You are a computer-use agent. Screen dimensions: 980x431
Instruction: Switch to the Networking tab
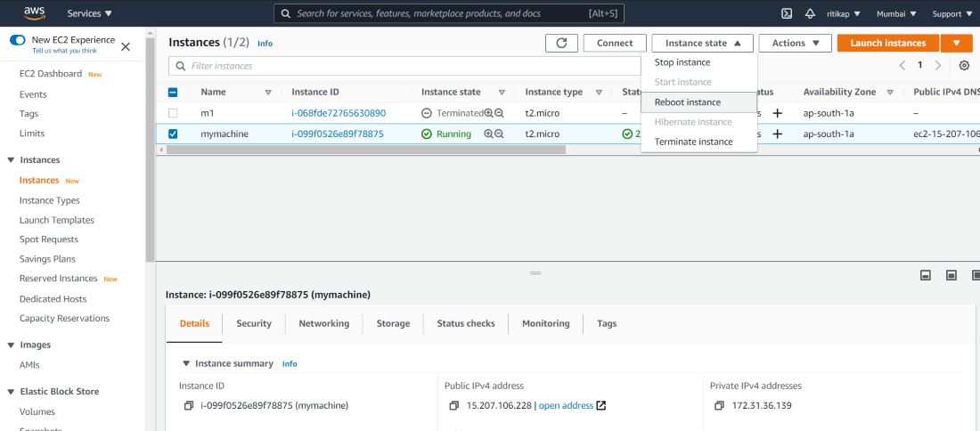[323, 323]
